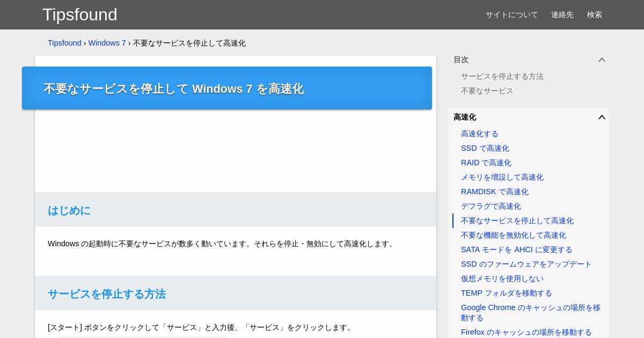Image resolution: width=644 pixels, height=338 pixels.
Task: Go to Windows 7 breadcrumb link
Action: pyautogui.click(x=107, y=43)
